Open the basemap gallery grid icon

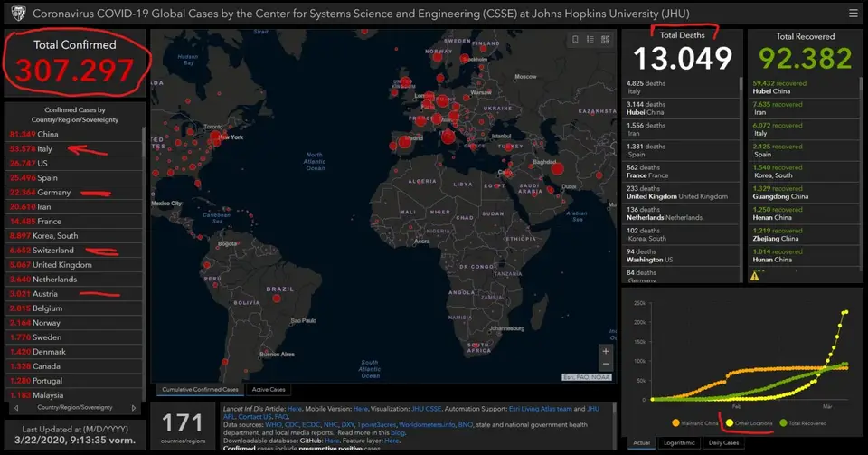tap(605, 39)
